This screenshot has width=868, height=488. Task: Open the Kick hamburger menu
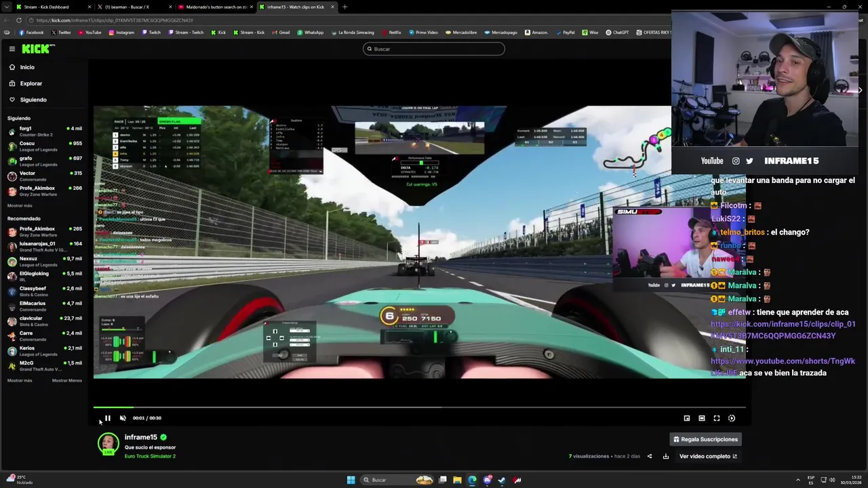12,49
